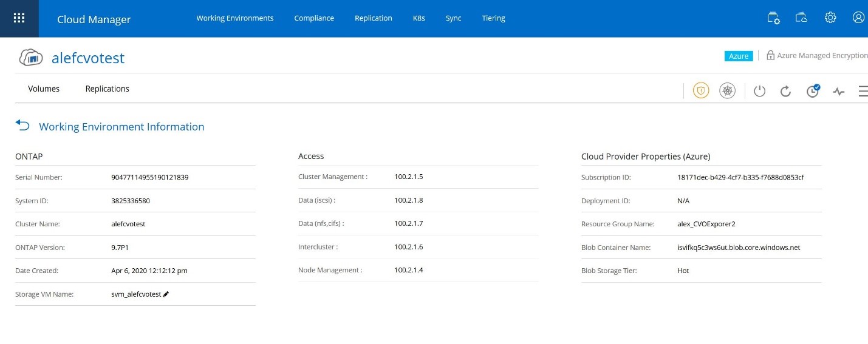The height and width of the screenshot is (344, 868).
Task: Select Deployment ID value N/A
Action: tap(683, 200)
